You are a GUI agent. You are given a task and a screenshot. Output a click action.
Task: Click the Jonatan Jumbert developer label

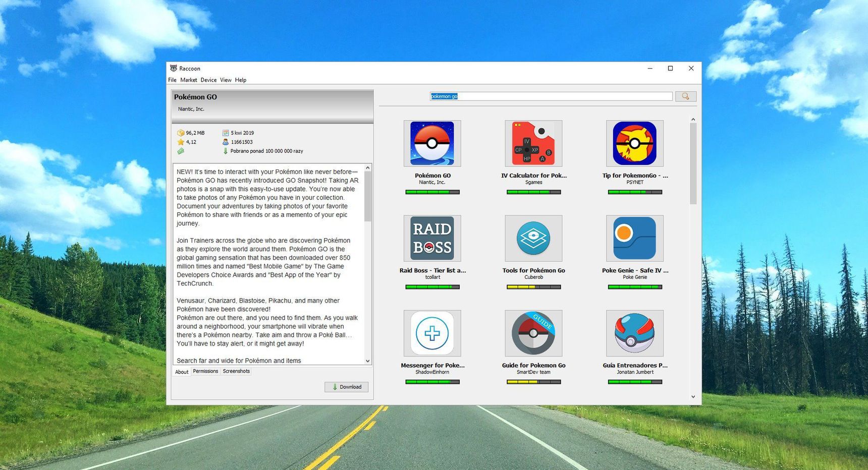click(635, 372)
